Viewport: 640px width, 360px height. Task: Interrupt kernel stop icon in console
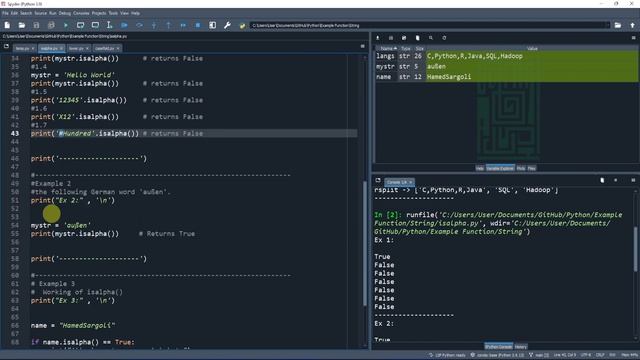(616, 180)
